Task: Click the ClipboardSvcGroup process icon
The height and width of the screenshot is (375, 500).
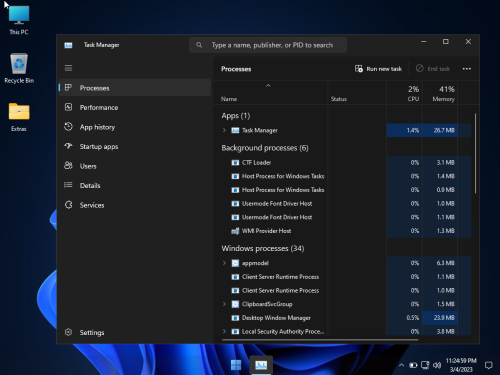Action: click(235, 304)
